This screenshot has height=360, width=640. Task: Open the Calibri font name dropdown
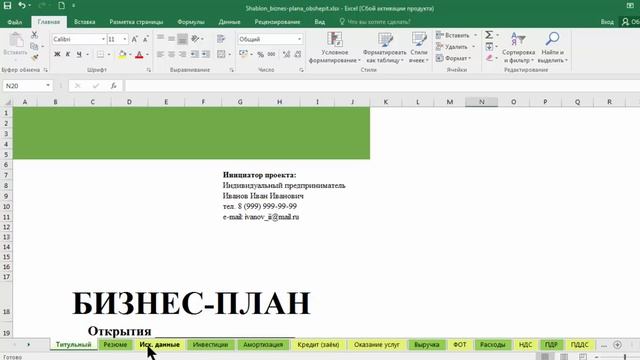click(103, 39)
